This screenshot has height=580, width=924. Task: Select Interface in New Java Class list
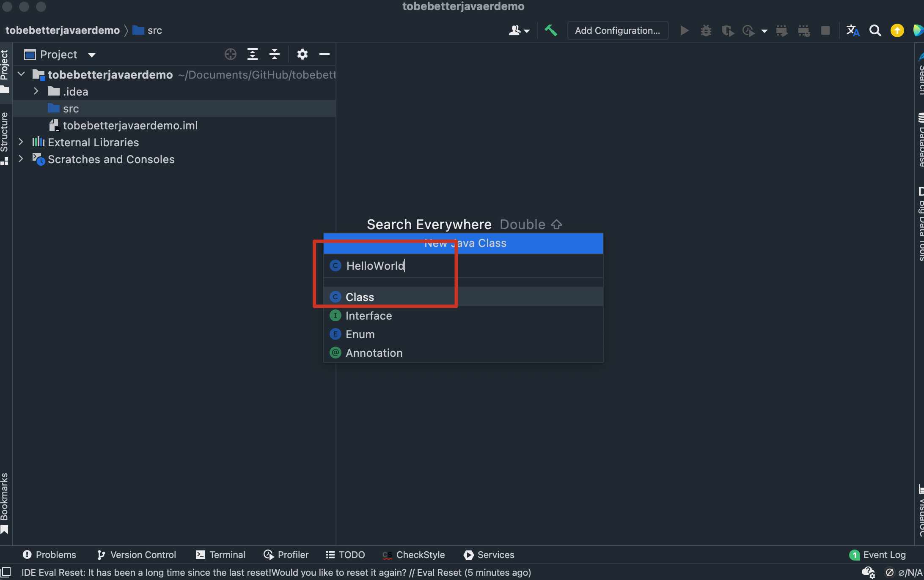pyautogui.click(x=368, y=316)
